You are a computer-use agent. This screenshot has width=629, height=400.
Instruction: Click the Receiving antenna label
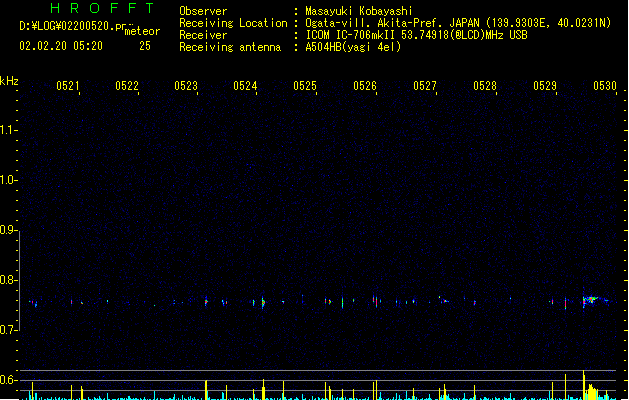click(x=230, y=47)
